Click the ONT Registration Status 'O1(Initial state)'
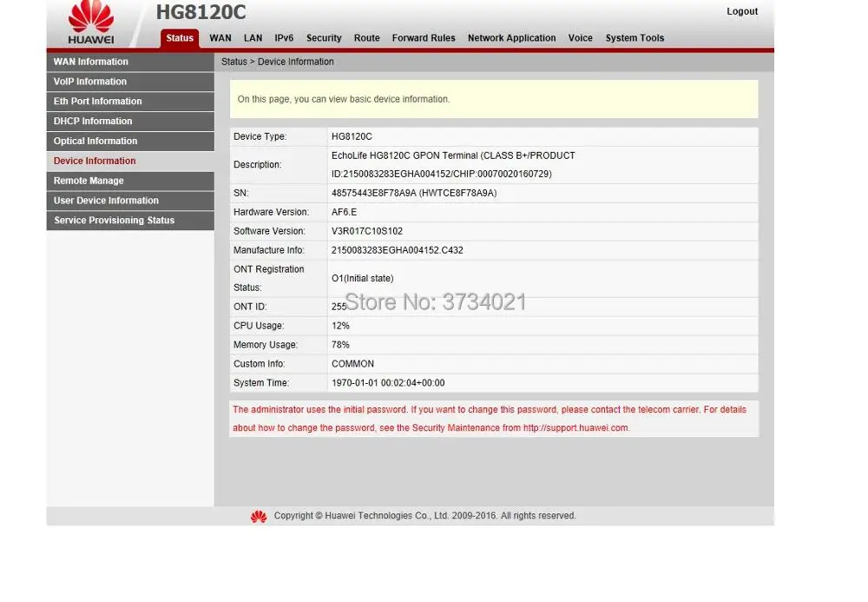 (x=363, y=279)
